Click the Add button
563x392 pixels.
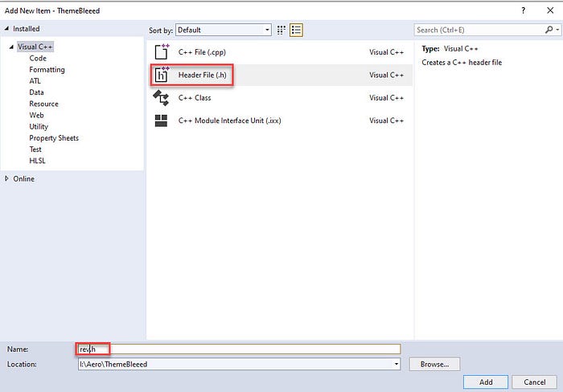[486, 382]
